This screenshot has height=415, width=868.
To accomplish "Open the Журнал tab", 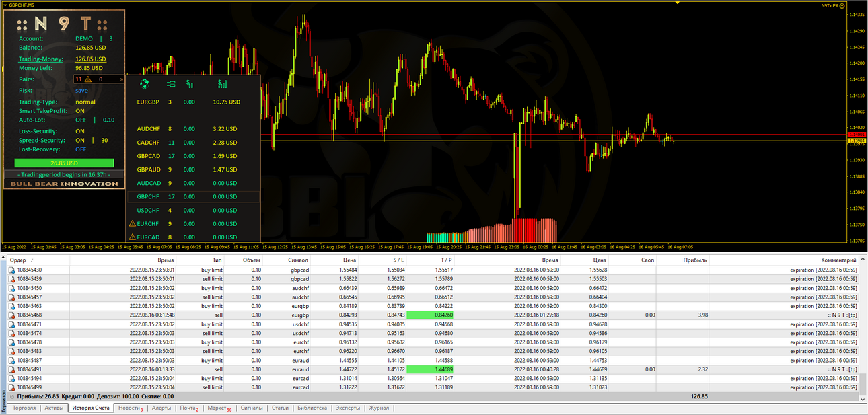I will click(x=379, y=408).
